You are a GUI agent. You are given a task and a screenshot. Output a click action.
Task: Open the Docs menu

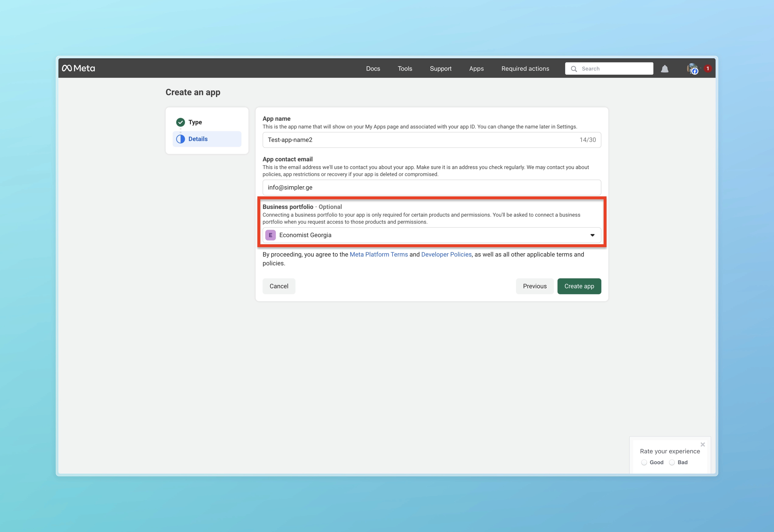click(x=373, y=69)
